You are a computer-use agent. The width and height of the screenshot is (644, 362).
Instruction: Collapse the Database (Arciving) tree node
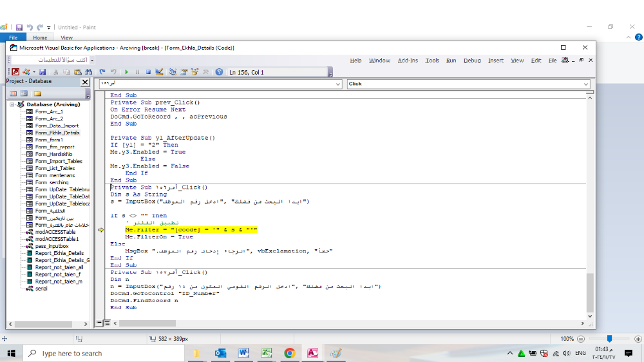pyautogui.click(x=12, y=104)
